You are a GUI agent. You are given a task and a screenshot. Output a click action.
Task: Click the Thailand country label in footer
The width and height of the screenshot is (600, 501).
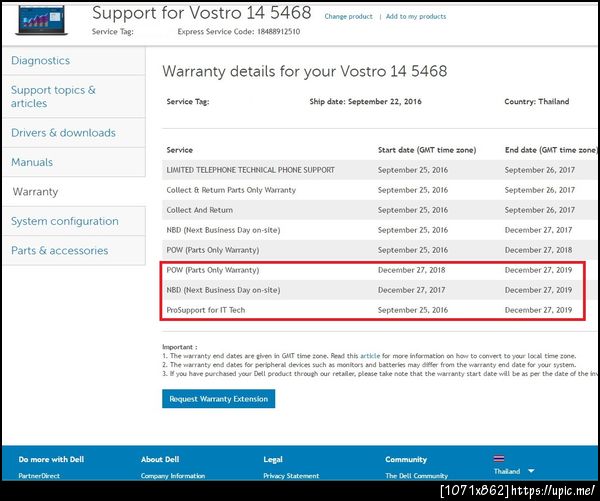(507, 471)
